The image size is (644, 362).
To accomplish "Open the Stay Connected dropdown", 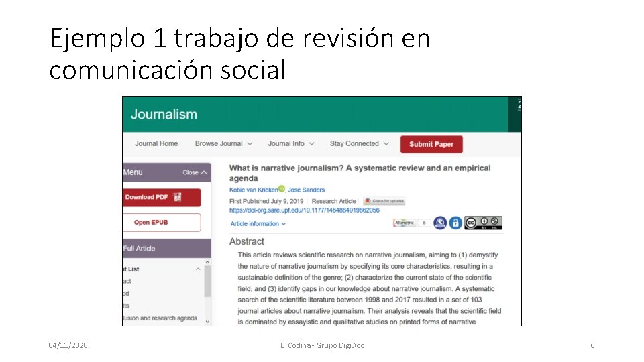I will tap(360, 143).
